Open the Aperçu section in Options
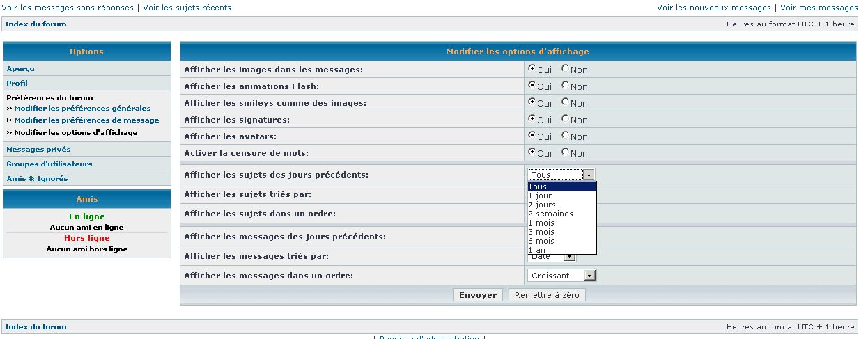Image resolution: width=868 pixels, height=339 pixels. tap(20, 68)
